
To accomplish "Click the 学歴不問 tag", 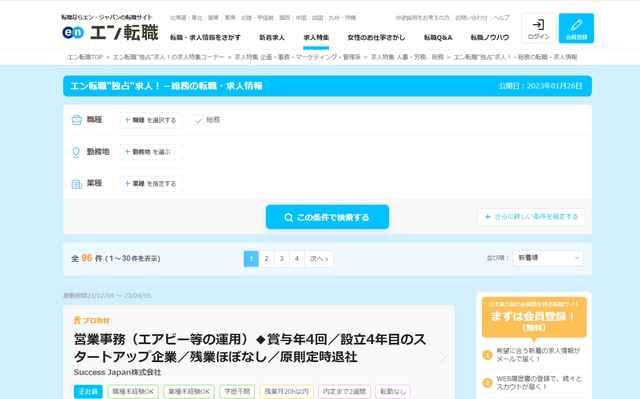I will click(x=237, y=392).
